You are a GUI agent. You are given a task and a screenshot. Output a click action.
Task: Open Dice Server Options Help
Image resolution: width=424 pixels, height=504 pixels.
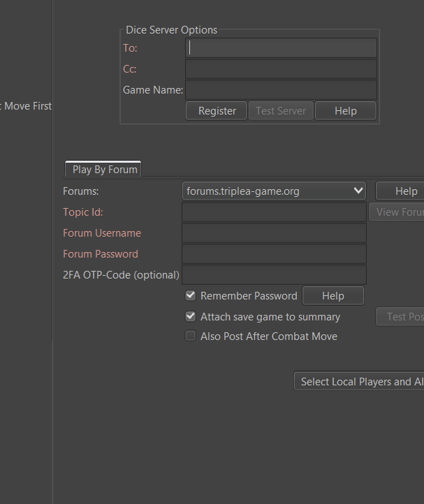345,111
